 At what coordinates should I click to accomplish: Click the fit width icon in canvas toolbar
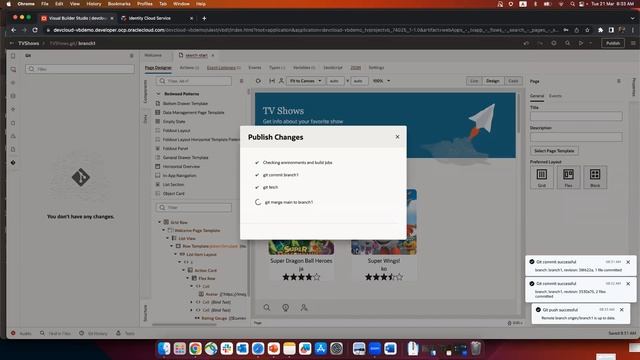[272, 81]
